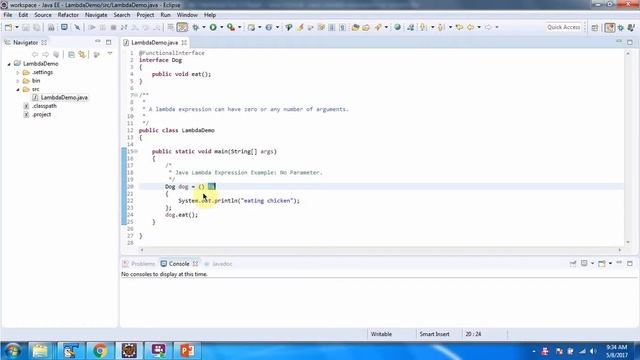The width and height of the screenshot is (640, 360).
Task: Click the Last Edit Location icon
Action: click(459, 27)
